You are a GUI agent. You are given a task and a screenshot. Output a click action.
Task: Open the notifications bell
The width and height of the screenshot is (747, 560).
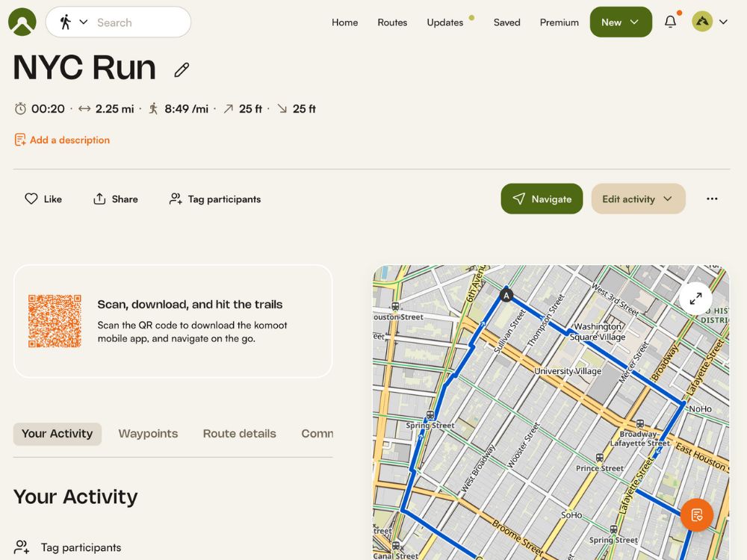pos(670,22)
